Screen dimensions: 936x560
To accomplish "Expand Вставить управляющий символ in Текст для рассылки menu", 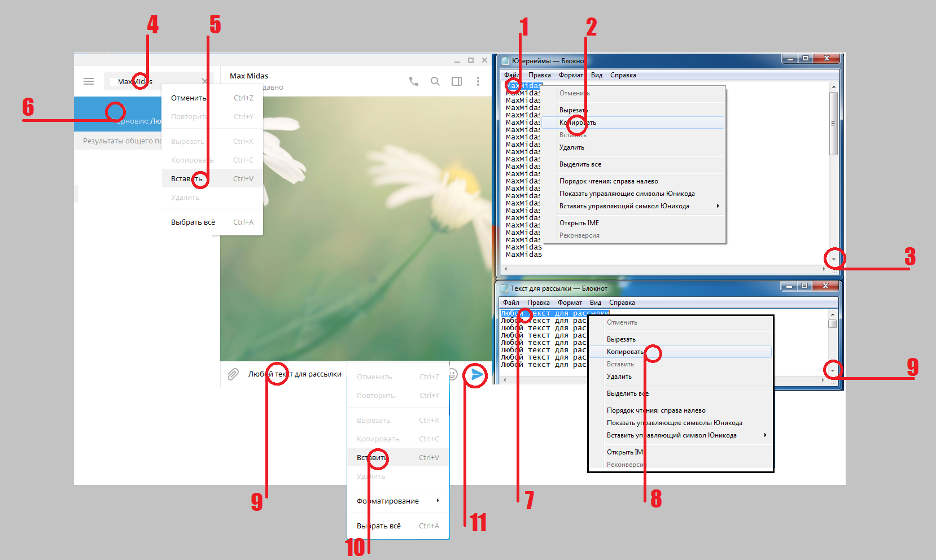I will pyautogui.click(x=680, y=435).
